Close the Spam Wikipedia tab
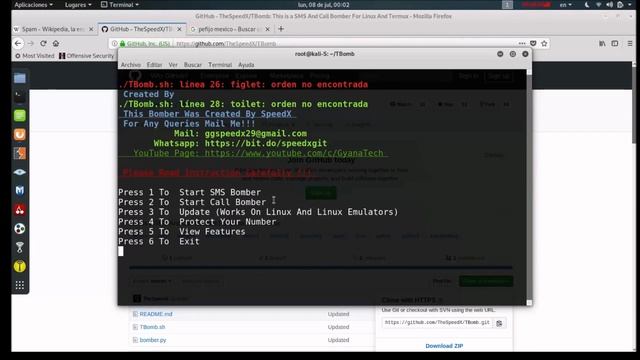This screenshot has width=640, height=360. 91,29
